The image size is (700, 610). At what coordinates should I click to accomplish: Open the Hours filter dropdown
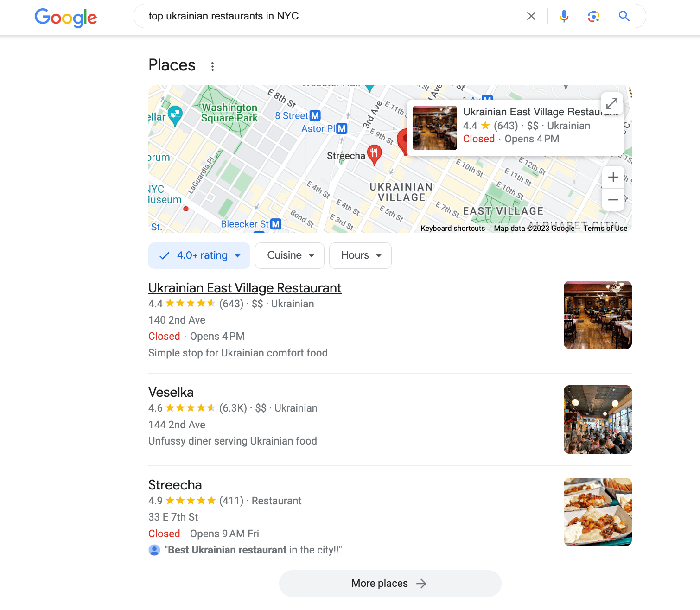click(x=360, y=255)
